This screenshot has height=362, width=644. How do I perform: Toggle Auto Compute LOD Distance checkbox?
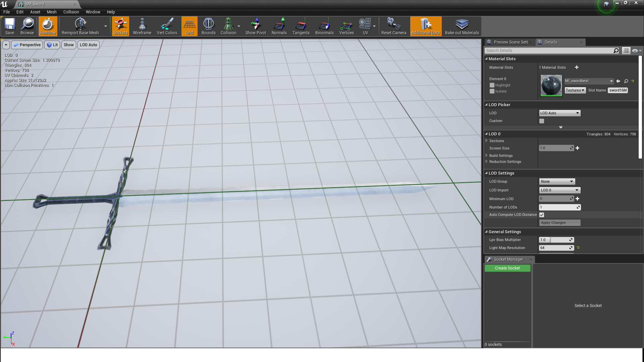click(x=542, y=215)
